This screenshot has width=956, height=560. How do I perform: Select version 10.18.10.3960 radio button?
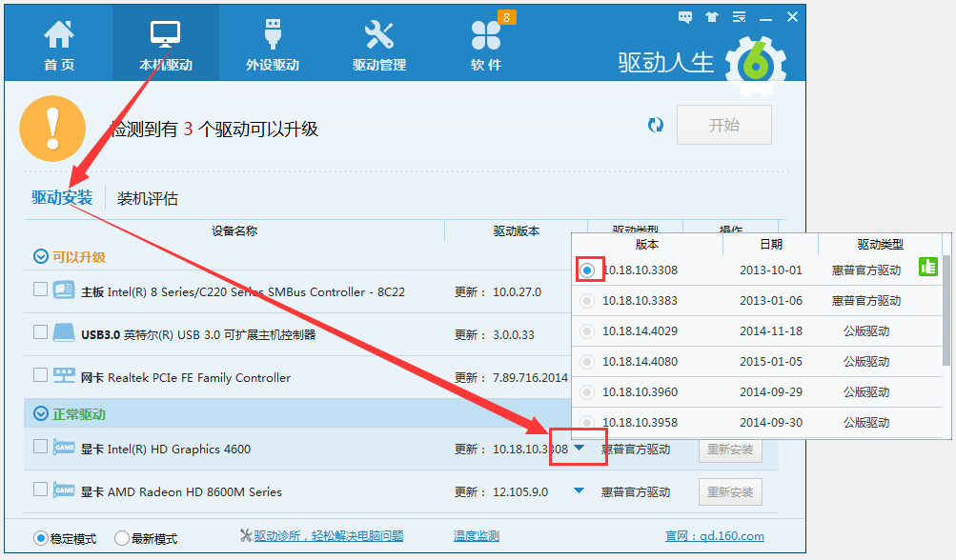587,391
